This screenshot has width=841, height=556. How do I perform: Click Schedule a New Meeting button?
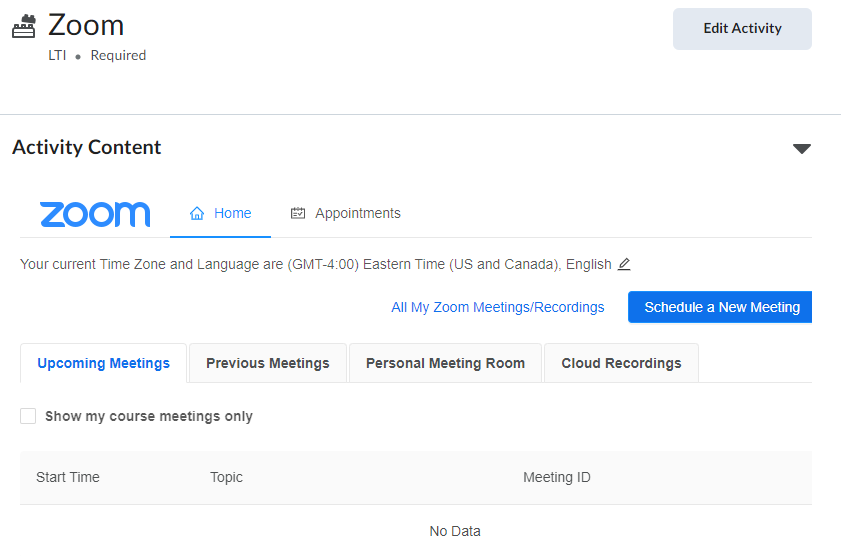tap(720, 307)
